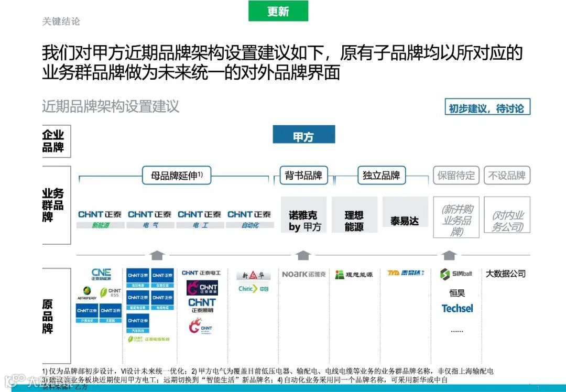
Task: Click the slide title beginning 我们对甲方近期品牌架构
Action: (282, 62)
